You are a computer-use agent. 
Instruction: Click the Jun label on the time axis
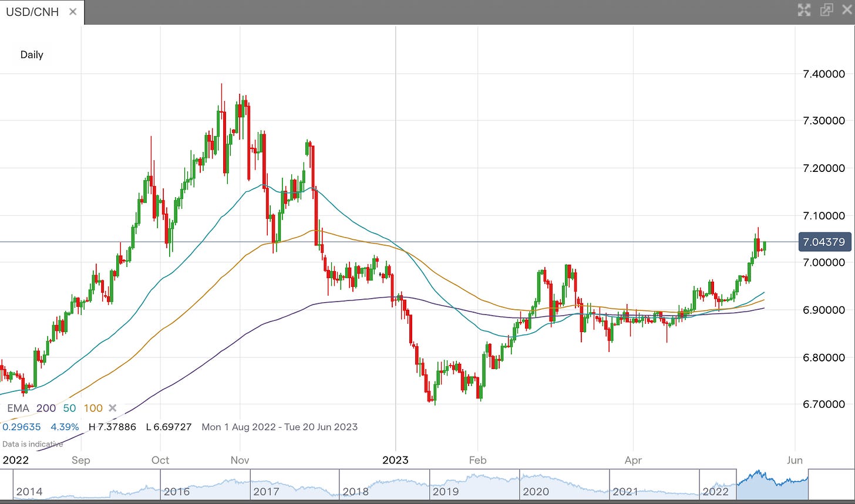coord(795,460)
